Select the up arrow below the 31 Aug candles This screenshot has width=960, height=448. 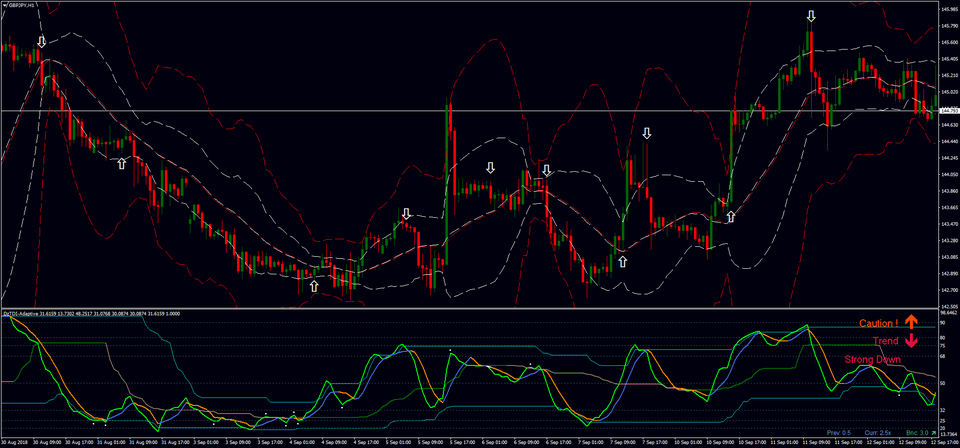[x=122, y=162]
